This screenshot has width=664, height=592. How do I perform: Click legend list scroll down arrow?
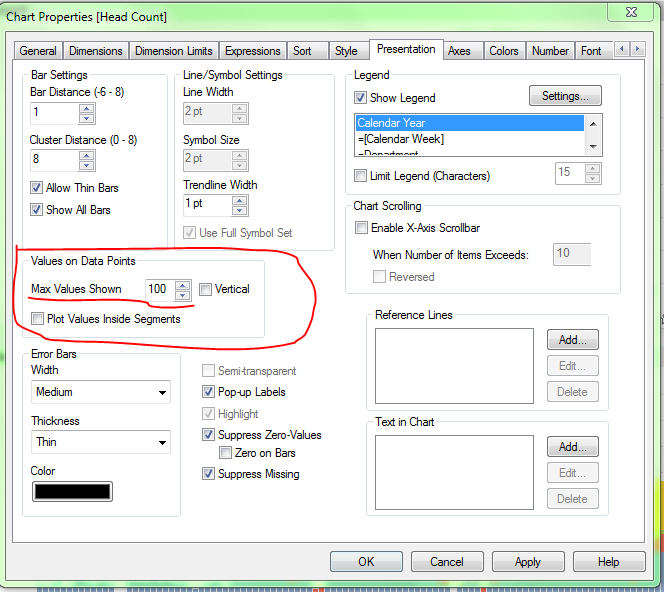(x=593, y=147)
